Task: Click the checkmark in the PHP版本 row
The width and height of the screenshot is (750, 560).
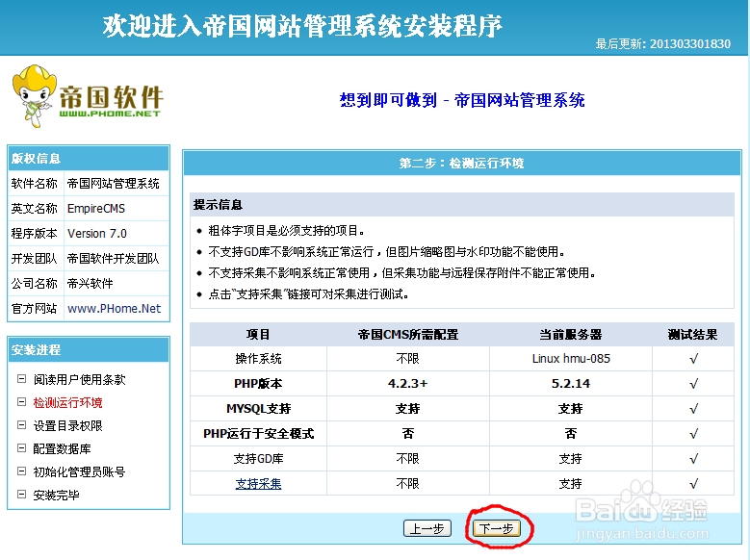Action: (x=693, y=384)
